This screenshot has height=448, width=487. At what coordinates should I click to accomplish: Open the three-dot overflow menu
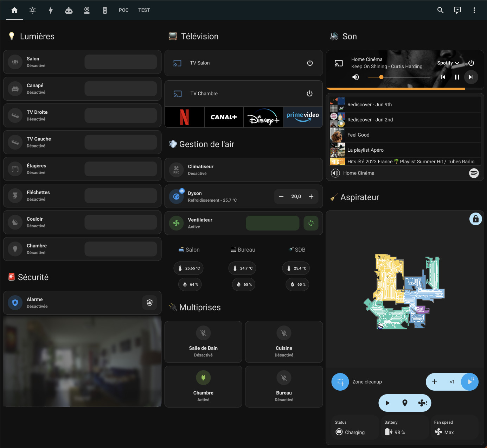tap(474, 10)
